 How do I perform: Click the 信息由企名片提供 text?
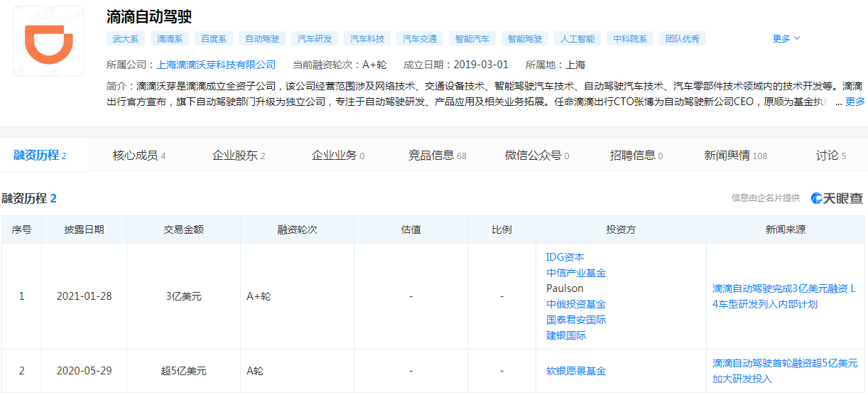point(766,198)
